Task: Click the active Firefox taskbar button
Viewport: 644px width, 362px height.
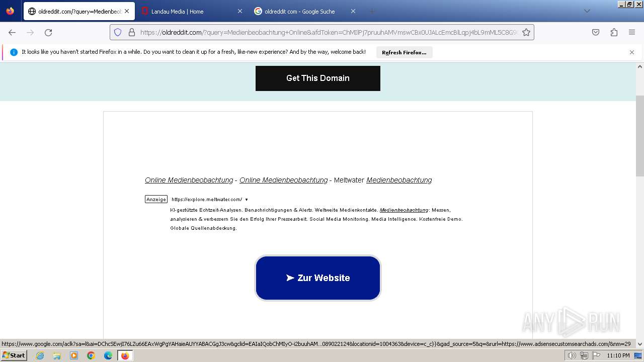Action: coord(125,355)
